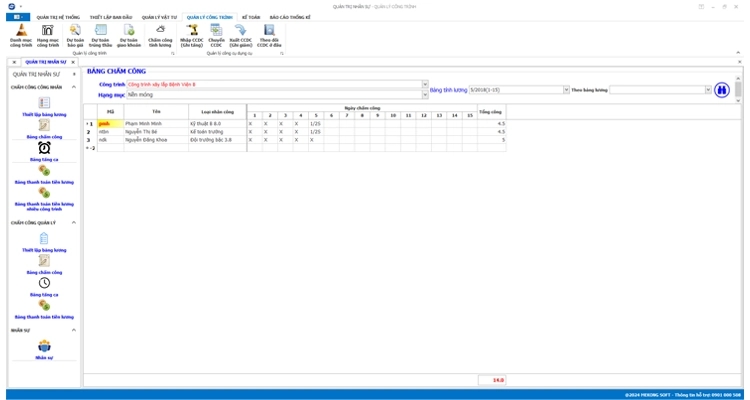Click the binoculars search icon
The height and width of the screenshot is (400, 750).
pos(722,89)
